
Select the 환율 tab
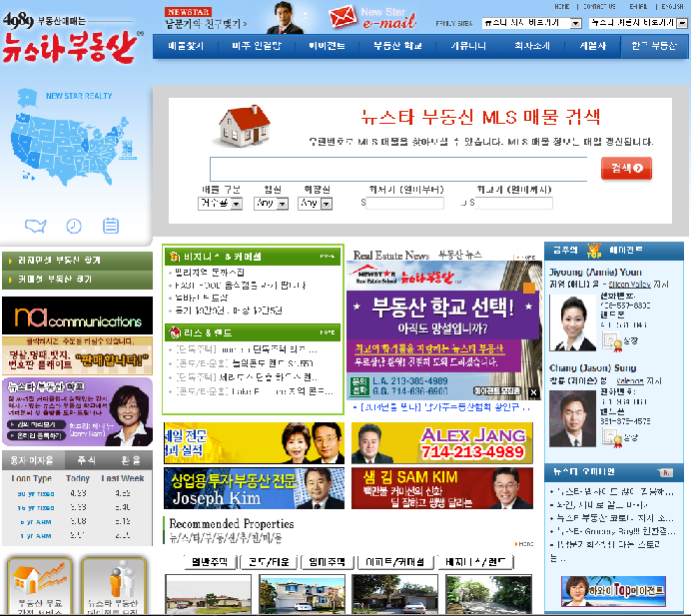pyautogui.click(x=131, y=461)
